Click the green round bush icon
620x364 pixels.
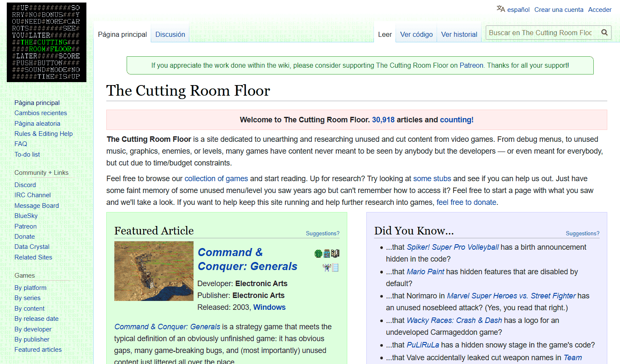click(318, 254)
